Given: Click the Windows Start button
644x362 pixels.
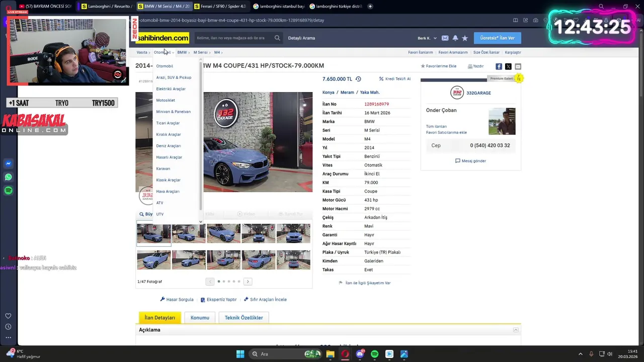Looking at the screenshot, I should 240,354.
